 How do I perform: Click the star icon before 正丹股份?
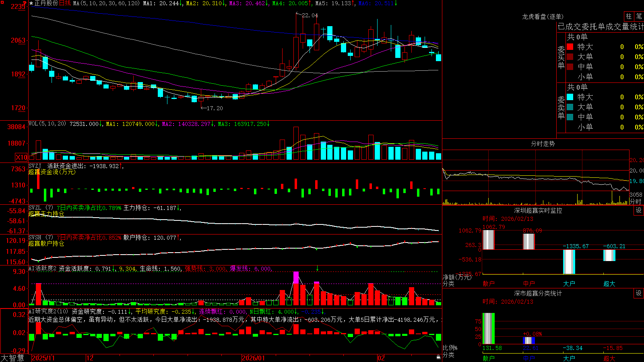click(x=31, y=3)
